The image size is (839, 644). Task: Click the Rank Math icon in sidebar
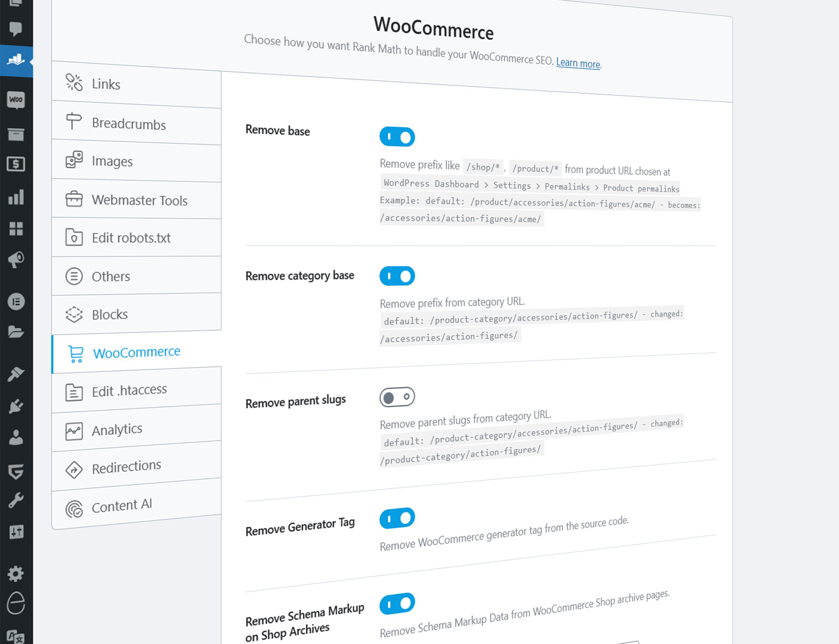[16, 60]
